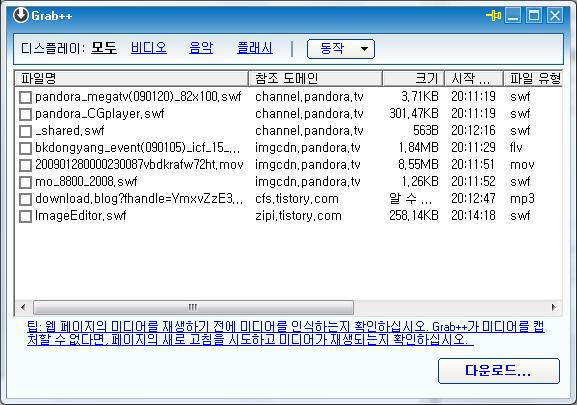Viewport: 577px width, 405px height.
Task: Enable checkbox for mo_8800_2008.swf
Action: tap(25, 182)
